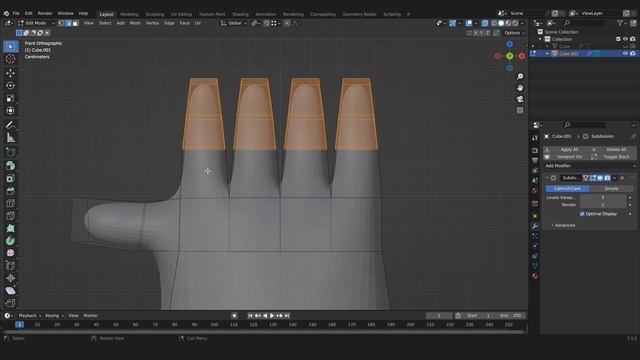Viewport: 640px width, 360px height.
Task: Select the Add Cube tool
Action: click(x=11, y=152)
